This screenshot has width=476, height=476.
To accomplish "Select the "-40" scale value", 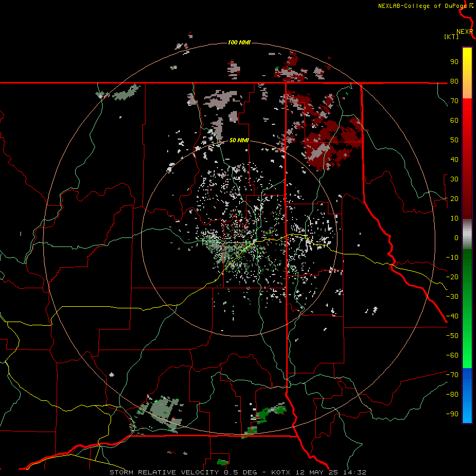I will point(452,316).
